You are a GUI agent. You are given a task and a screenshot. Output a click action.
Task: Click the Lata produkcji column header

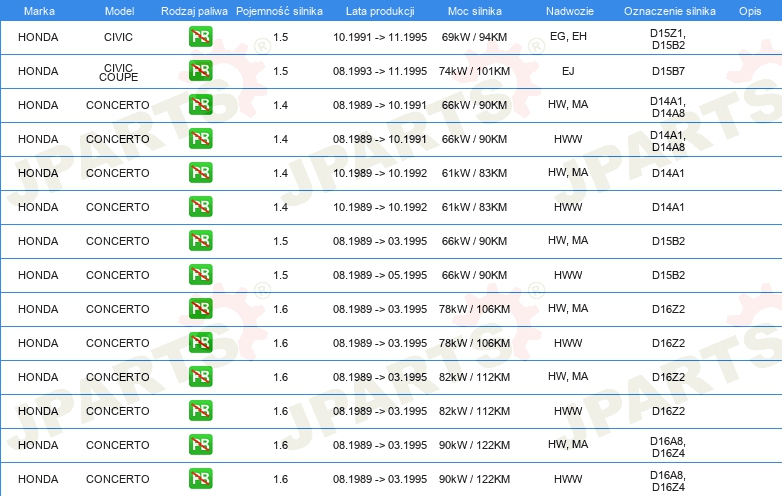click(380, 11)
